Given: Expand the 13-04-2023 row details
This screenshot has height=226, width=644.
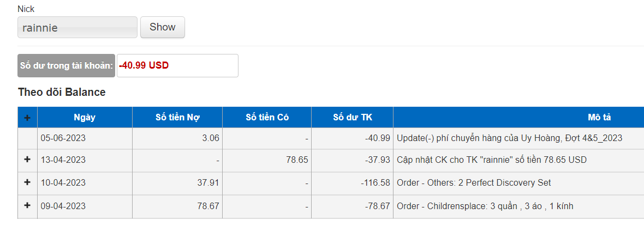Looking at the screenshot, I should pos(27,160).
